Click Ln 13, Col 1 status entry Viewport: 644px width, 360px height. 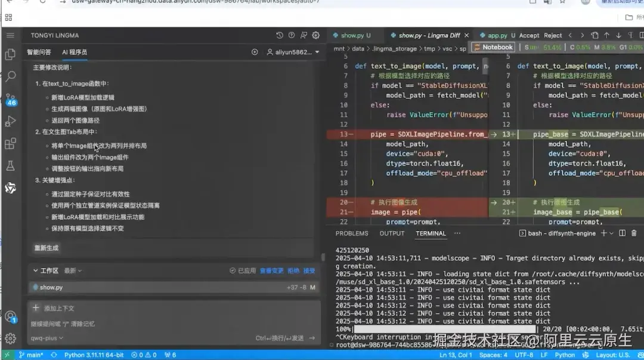(456, 355)
